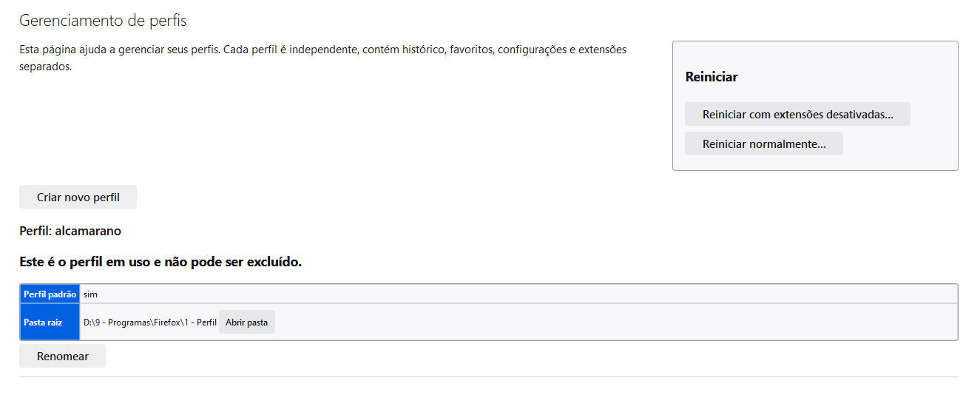Click the Gerenciamento de perfis page heading

tap(103, 21)
